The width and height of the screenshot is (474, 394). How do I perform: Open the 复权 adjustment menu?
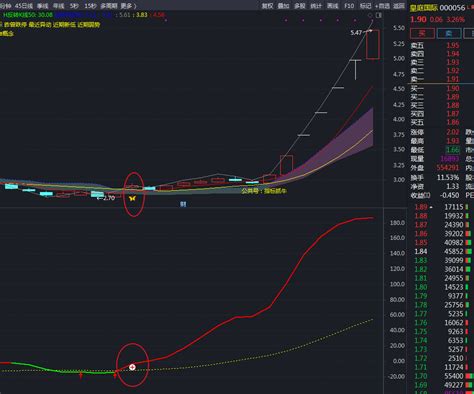(x=267, y=6)
